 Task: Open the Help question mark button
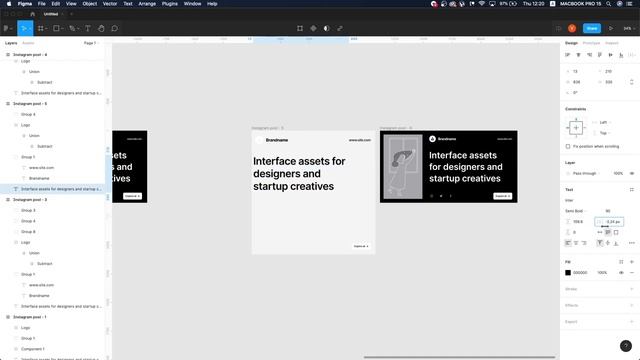pyautogui.click(x=626, y=346)
